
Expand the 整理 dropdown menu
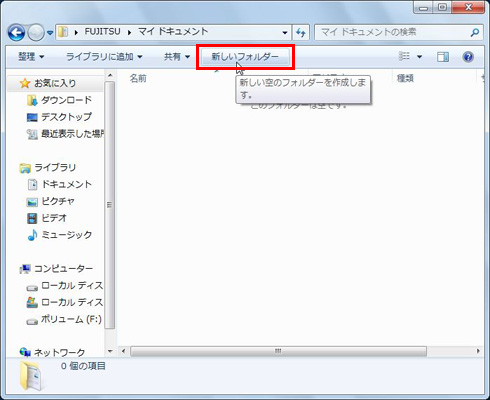pos(31,57)
